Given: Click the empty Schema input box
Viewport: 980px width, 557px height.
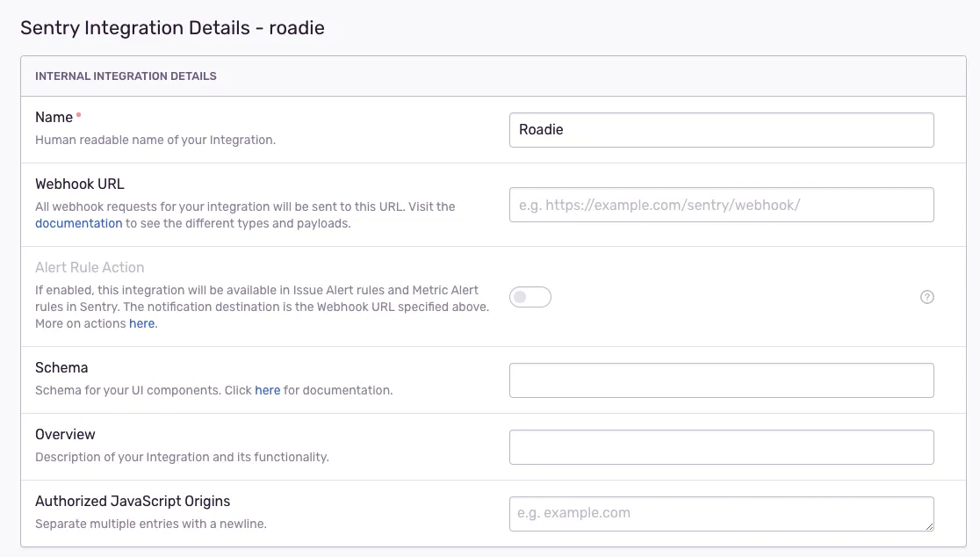Looking at the screenshot, I should [x=721, y=380].
